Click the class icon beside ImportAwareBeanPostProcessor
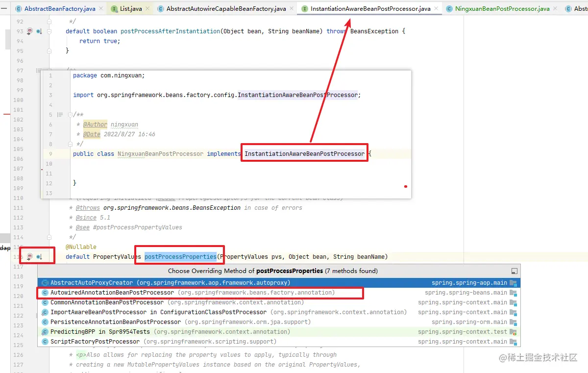 tap(45, 312)
